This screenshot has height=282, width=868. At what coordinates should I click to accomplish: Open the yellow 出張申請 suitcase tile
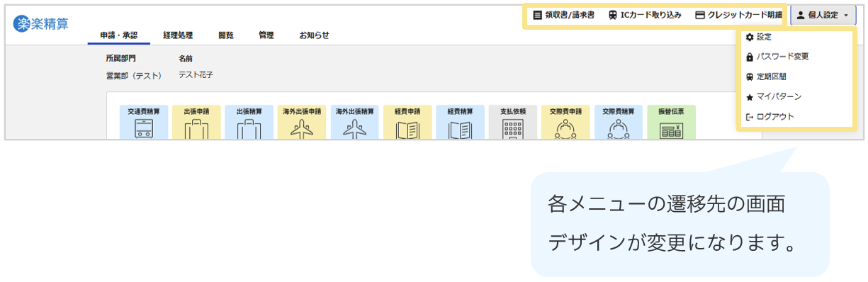(196, 123)
